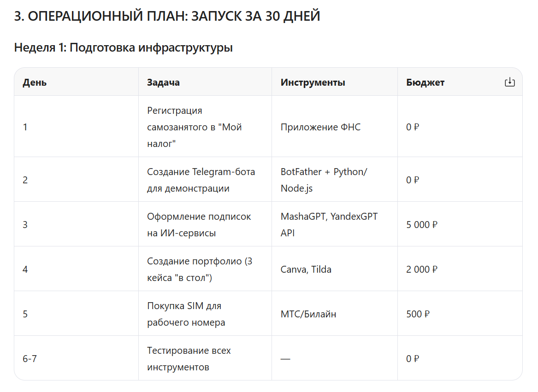
Task: Click the Оформление подписок на ИИ-сервисы cell
Action: [205, 224]
